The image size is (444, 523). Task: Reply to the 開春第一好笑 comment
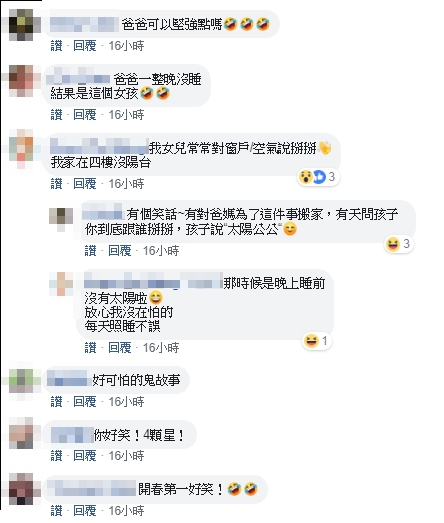(84, 511)
